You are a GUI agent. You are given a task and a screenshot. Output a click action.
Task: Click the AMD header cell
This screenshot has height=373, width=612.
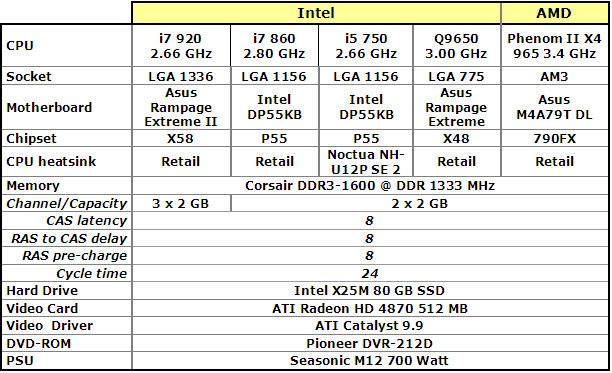tap(554, 13)
